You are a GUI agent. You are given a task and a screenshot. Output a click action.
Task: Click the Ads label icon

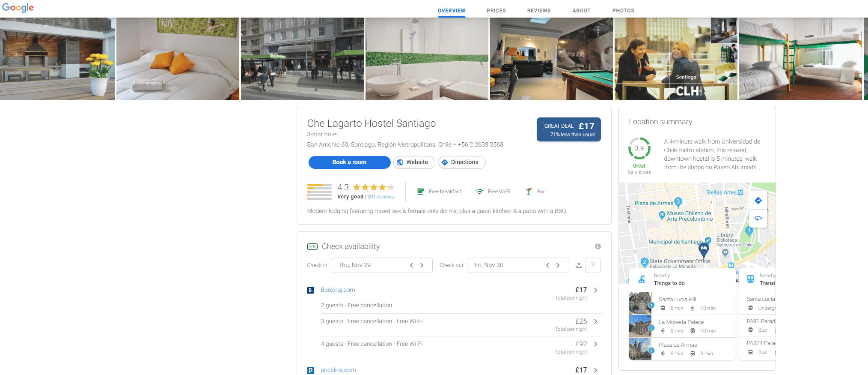(x=312, y=246)
